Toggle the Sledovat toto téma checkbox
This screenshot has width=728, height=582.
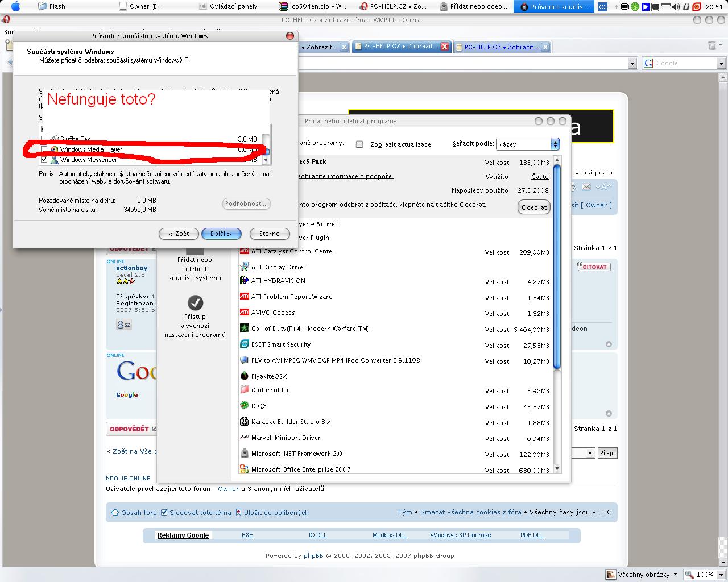(x=164, y=512)
